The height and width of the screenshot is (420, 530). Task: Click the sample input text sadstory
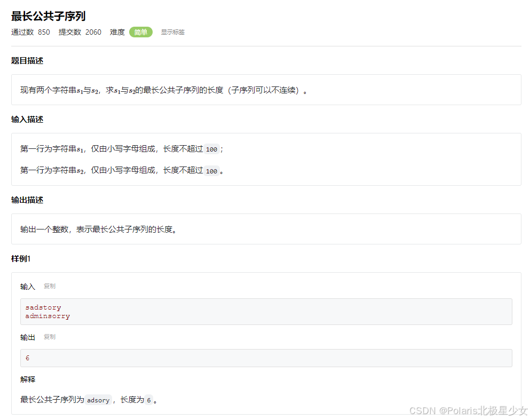click(x=43, y=307)
